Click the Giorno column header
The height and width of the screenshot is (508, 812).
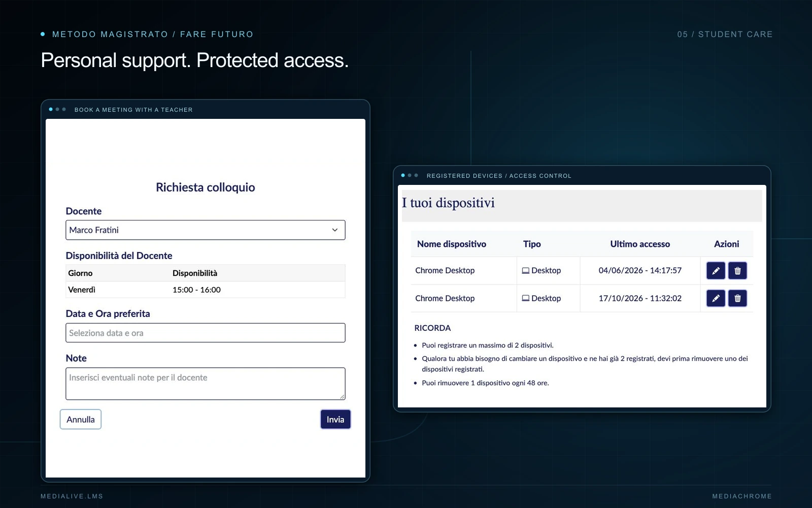click(x=80, y=273)
